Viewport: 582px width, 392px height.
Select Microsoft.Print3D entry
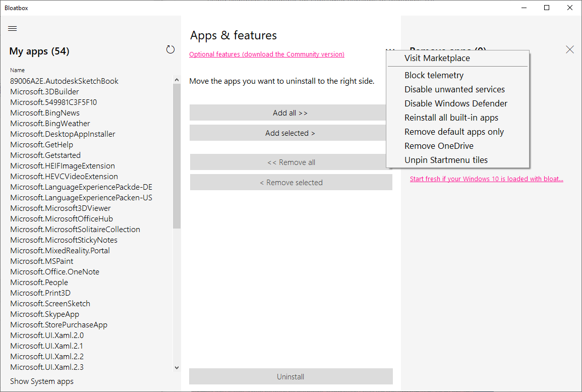40,293
